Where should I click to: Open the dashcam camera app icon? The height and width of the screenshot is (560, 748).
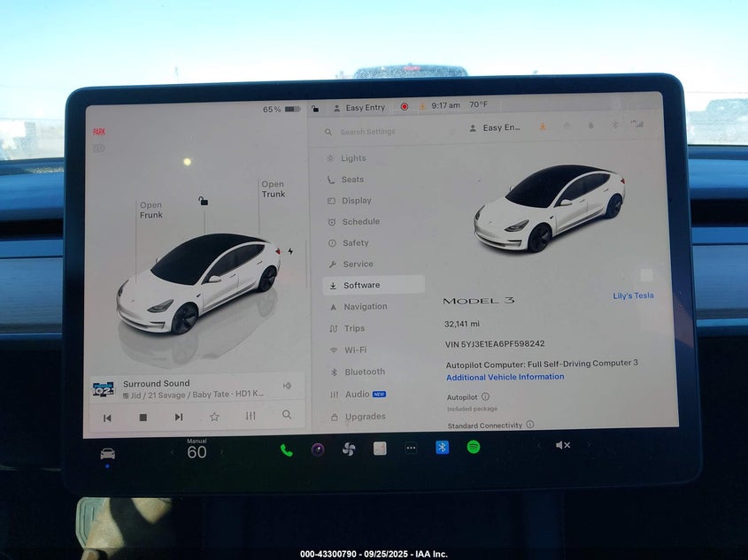[x=317, y=449]
